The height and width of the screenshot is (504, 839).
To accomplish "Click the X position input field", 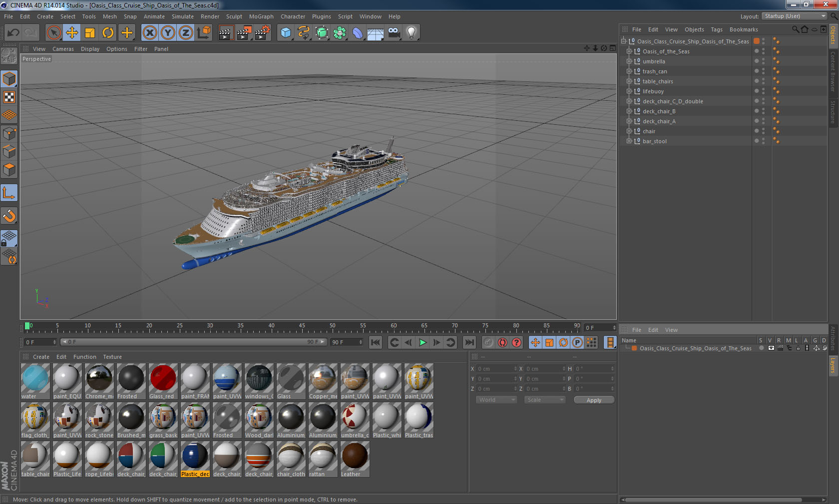I will point(497,369).
